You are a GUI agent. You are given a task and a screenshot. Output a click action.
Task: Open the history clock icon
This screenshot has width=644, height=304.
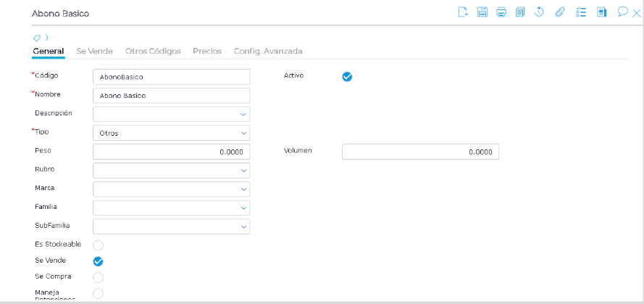(x=539, y=12)
